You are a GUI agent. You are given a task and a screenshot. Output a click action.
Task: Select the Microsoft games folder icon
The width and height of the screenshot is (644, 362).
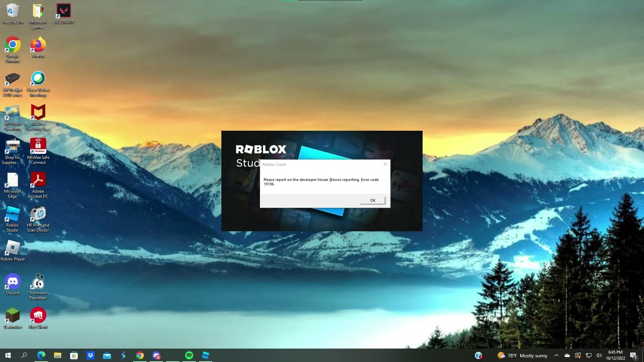[x=38, y=16]
